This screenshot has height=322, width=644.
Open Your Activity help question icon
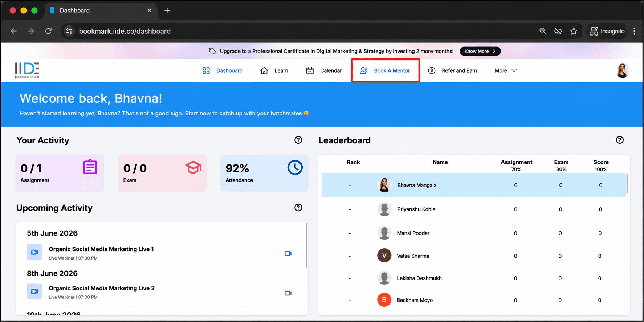(298, 140)
